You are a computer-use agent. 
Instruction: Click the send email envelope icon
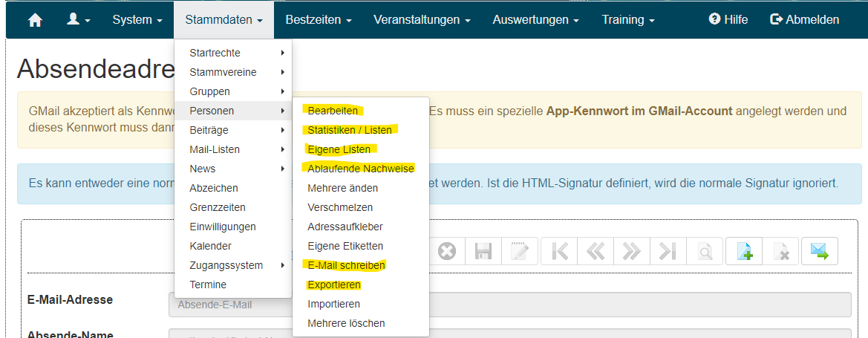click(819, 252)
